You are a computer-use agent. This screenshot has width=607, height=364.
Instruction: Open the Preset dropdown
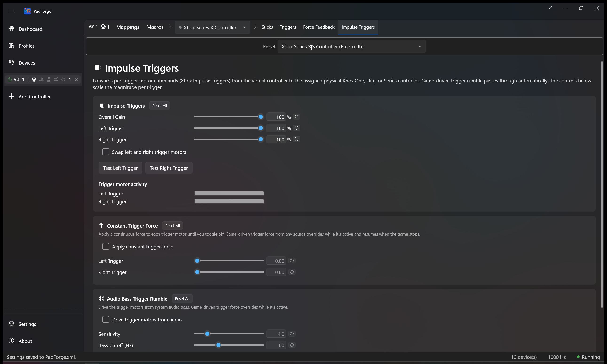[352, 46]
